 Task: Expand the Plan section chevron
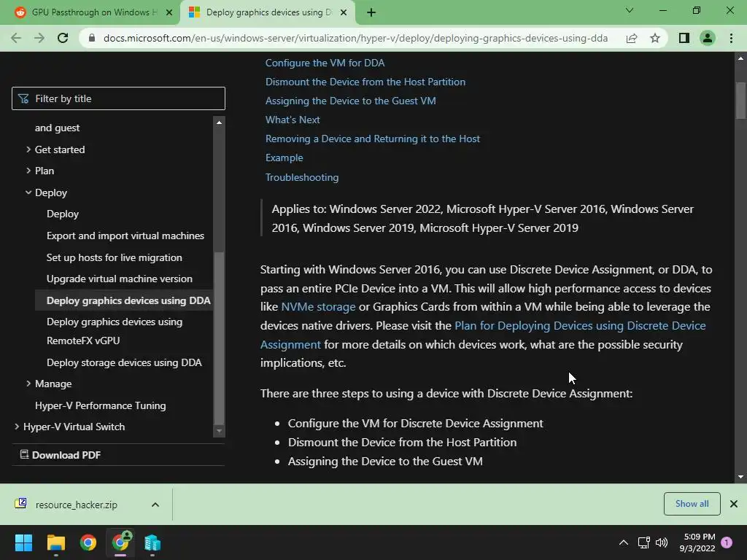tap(28, 171)
